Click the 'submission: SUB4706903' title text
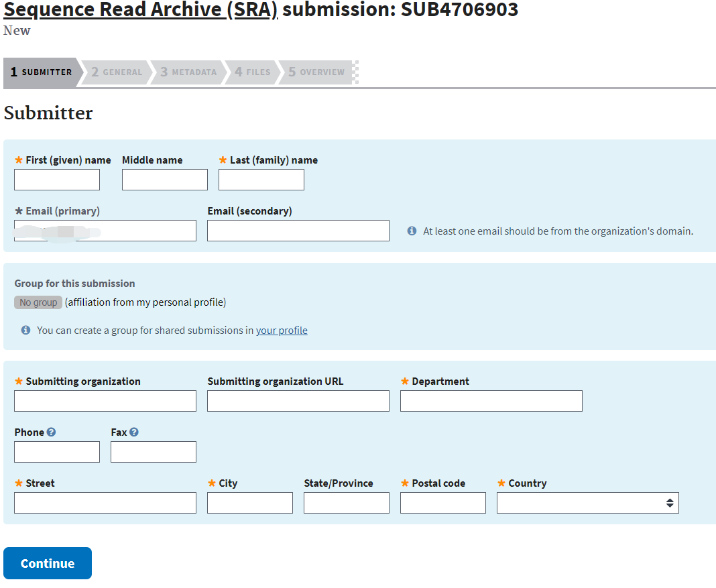This screenshot has width=716, height=588. (x=400, y=9)
